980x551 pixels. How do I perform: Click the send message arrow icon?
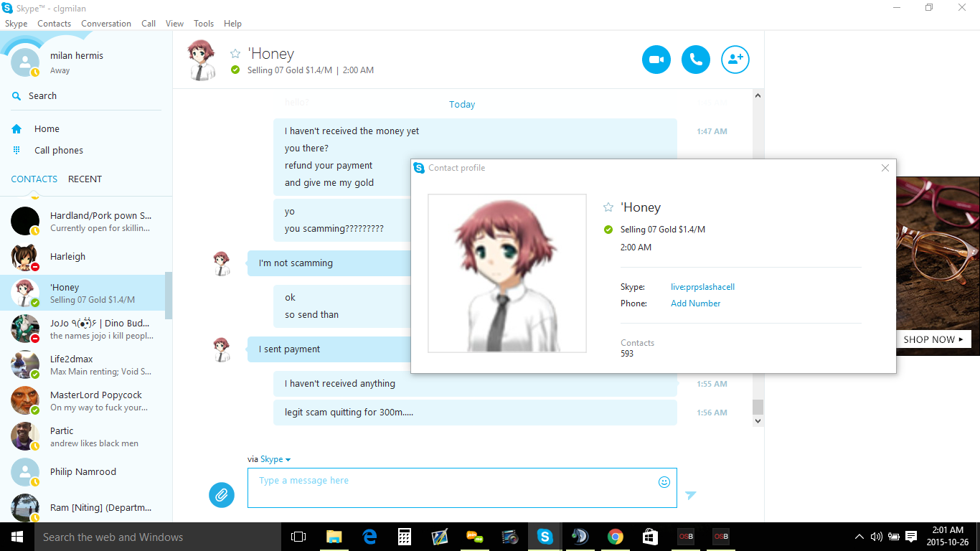pos(690,495)
